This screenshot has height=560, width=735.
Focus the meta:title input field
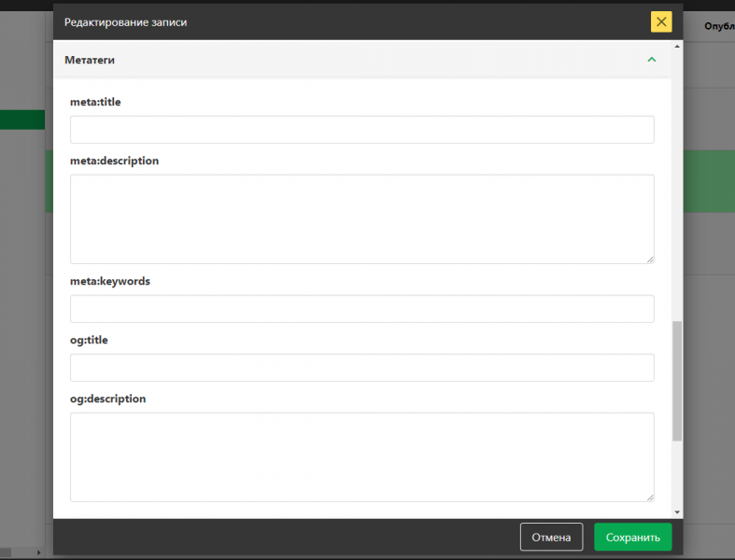(x=361, y=130)
